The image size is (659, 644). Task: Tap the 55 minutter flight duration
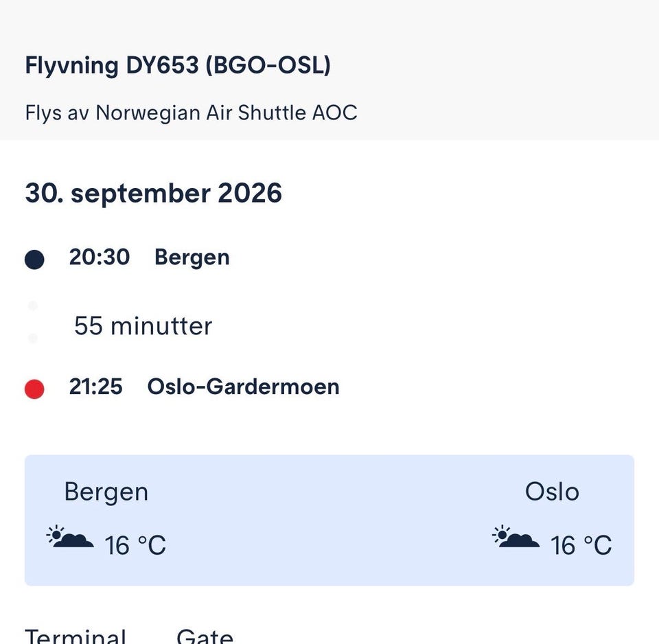[143, 326]
